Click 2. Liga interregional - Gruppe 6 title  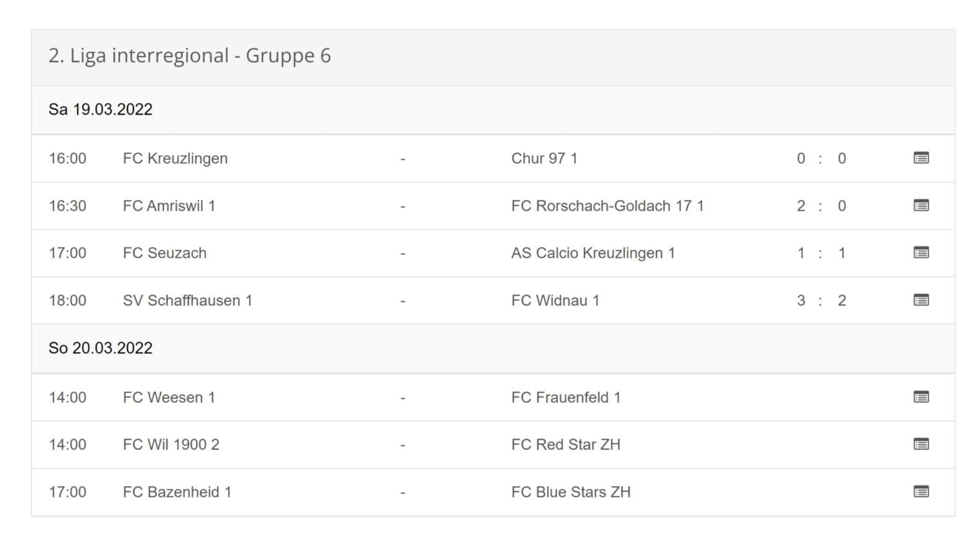(x=189, y=56)
